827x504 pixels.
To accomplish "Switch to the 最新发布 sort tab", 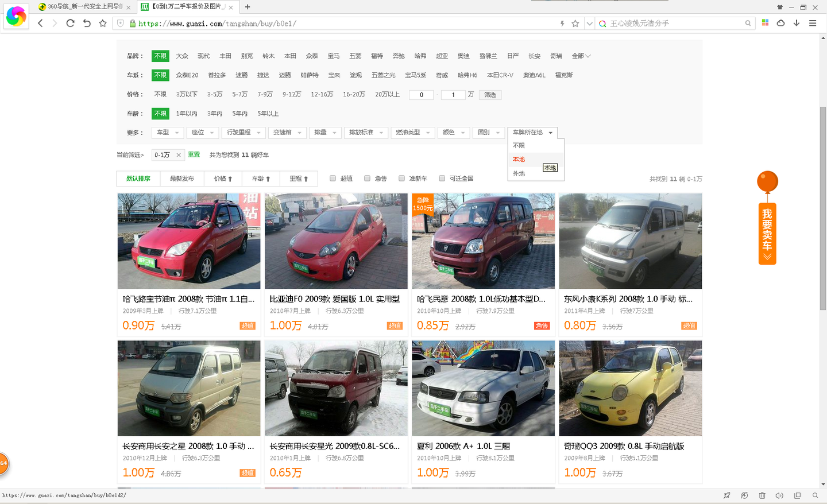I will [182, 179].
